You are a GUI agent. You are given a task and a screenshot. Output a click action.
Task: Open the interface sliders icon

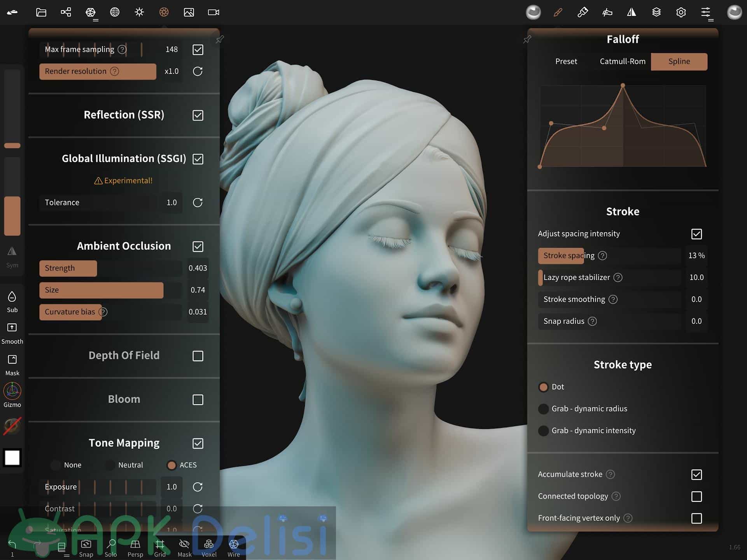706,12
